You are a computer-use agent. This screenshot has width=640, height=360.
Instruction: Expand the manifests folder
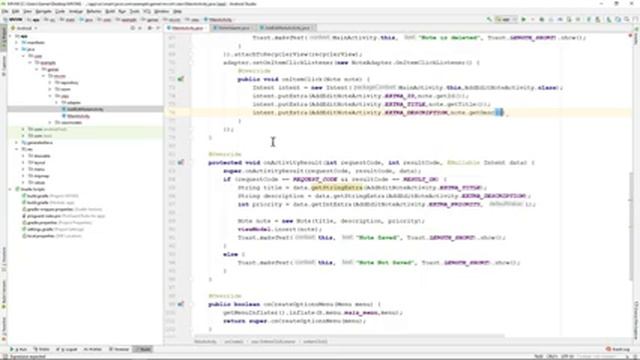pos(17,42)
